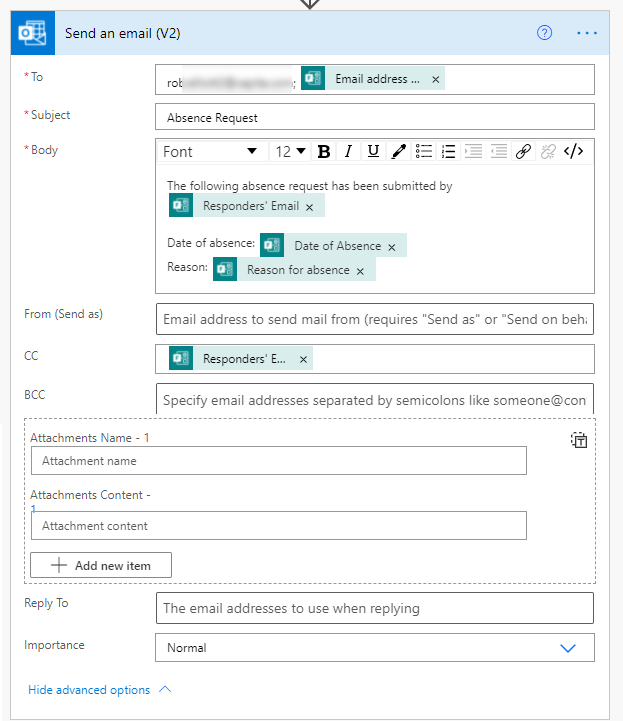Insert a hyperlink in Body
The width and height of the screenshot is (623, 721).
tap(523, 151)
